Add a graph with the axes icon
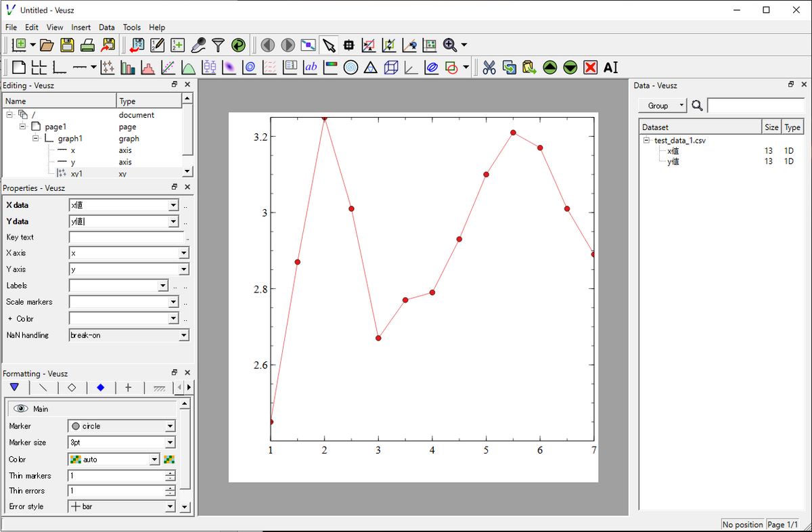 (x=60, y=67)
